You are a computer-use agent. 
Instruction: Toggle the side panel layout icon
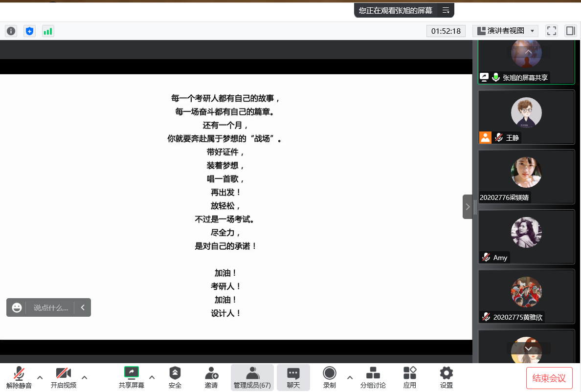click(570, 31)
